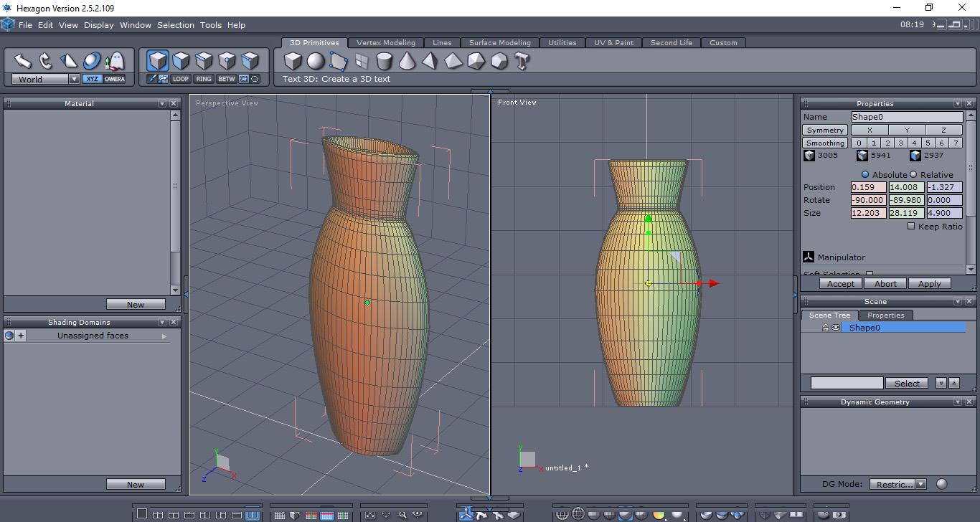Click the Cylinder primitive tool
This screenshot has height=522, width=980.
click(385, 62)
